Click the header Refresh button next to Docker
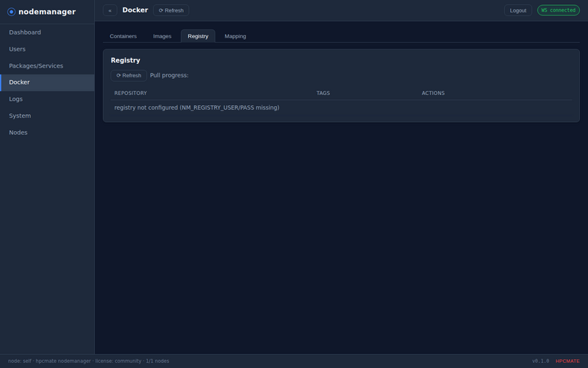Image resolution: width=588 pixels, height=368 pixels. point(171,10)
